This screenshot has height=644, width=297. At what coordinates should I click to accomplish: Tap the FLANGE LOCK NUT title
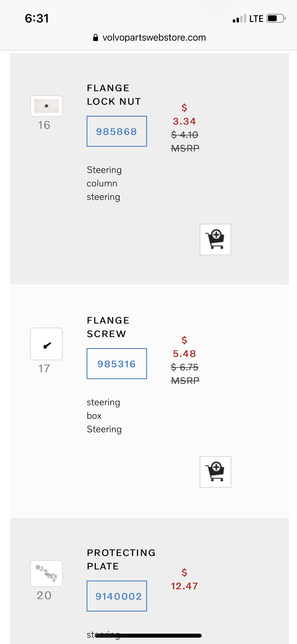coord(114,95)
